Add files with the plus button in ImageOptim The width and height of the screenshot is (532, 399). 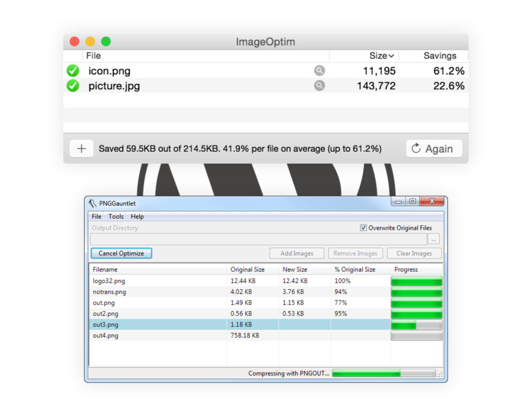pos(82,149)
